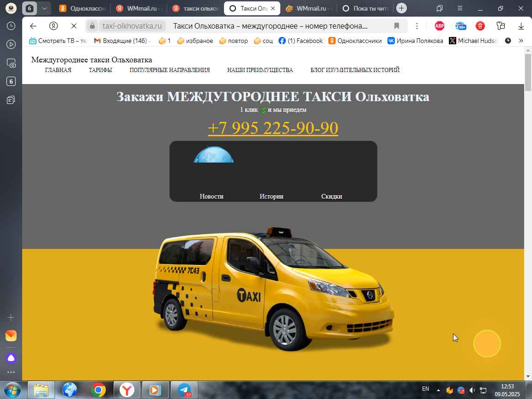Open downloads arrow icon
This screenshot has width=532, height=399.
click(521, 26)
